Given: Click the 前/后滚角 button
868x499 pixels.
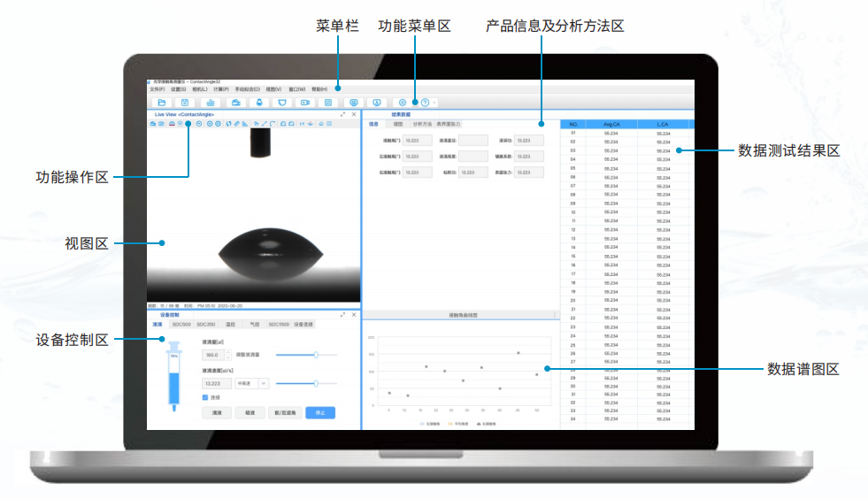Looking at the screenshot, I should tap(284, 412).
